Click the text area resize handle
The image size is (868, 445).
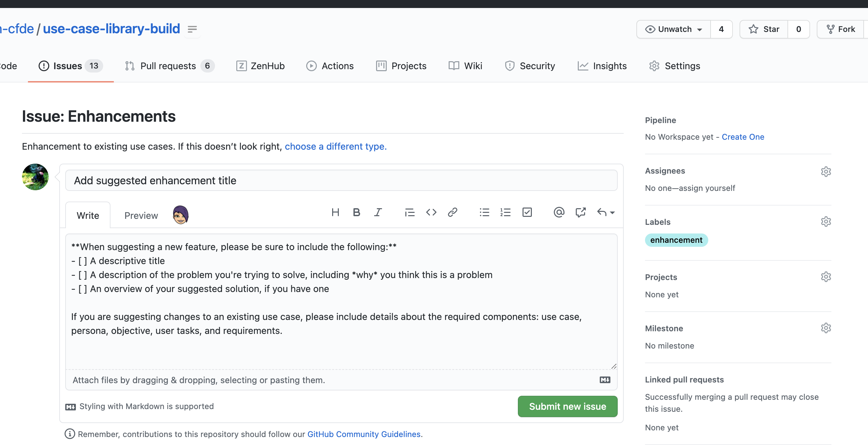614,366
